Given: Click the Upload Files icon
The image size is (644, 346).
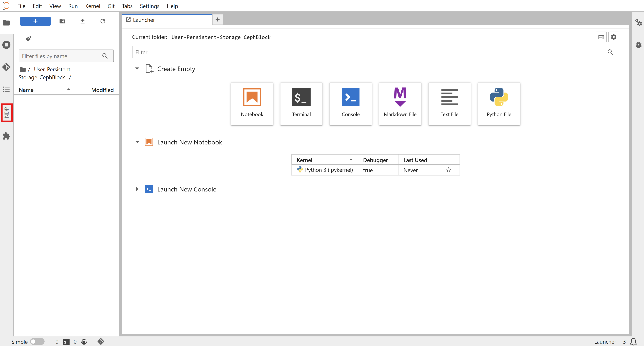Looking at the screenshot, I should click(x=83, y=21).
